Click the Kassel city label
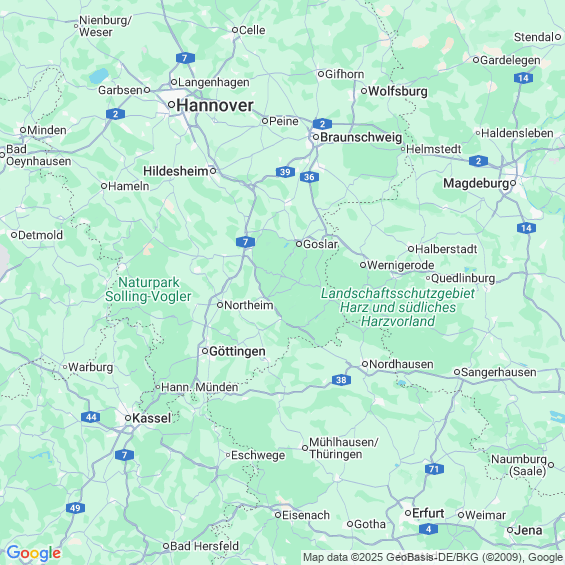The image size is (565, 565). [x=152, y=418]
